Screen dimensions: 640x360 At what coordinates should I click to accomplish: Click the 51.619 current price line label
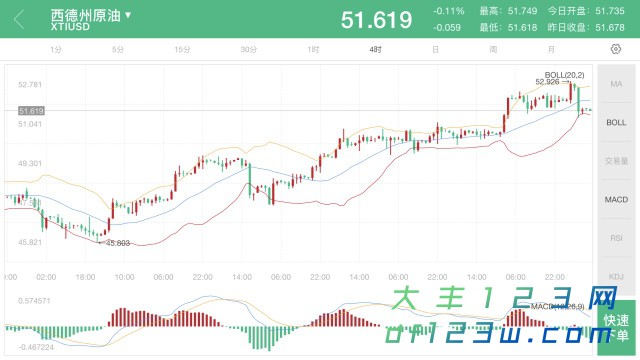31,111
